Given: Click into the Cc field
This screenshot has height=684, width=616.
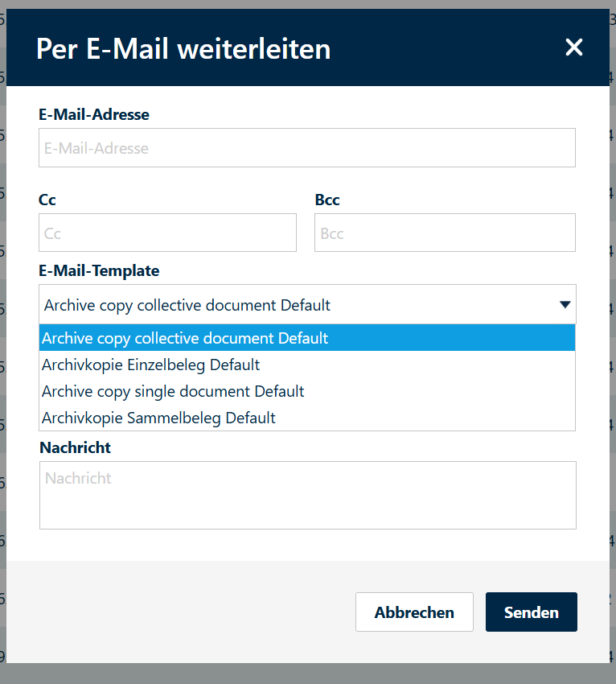Looking at the screenshot, I should (x=167, y=232).
